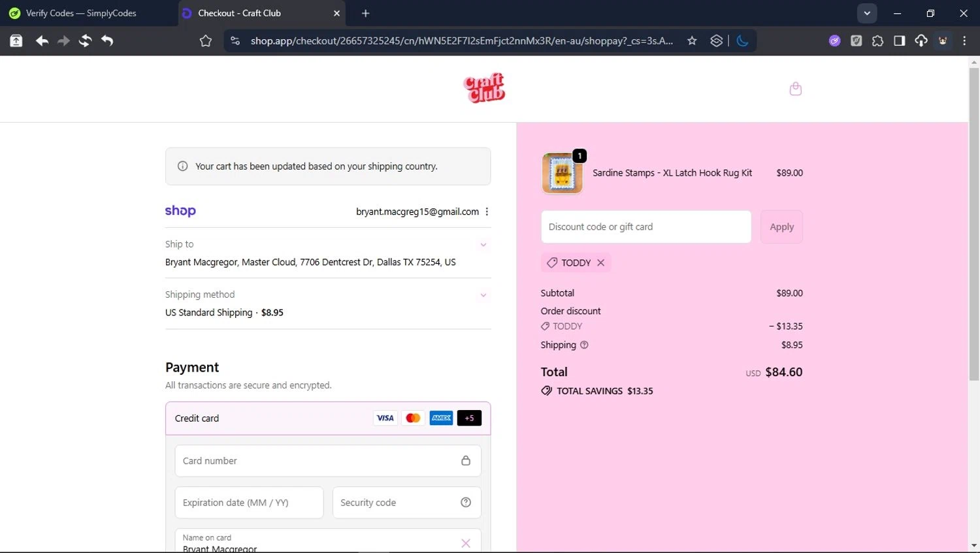Expand the Shipping method section

(x=483, y=295)
